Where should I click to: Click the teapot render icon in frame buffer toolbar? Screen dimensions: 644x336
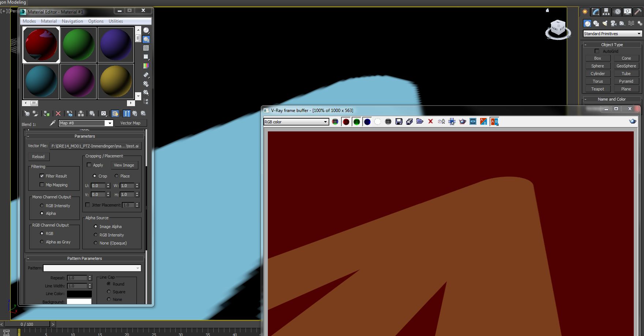(x=463, y=122)
